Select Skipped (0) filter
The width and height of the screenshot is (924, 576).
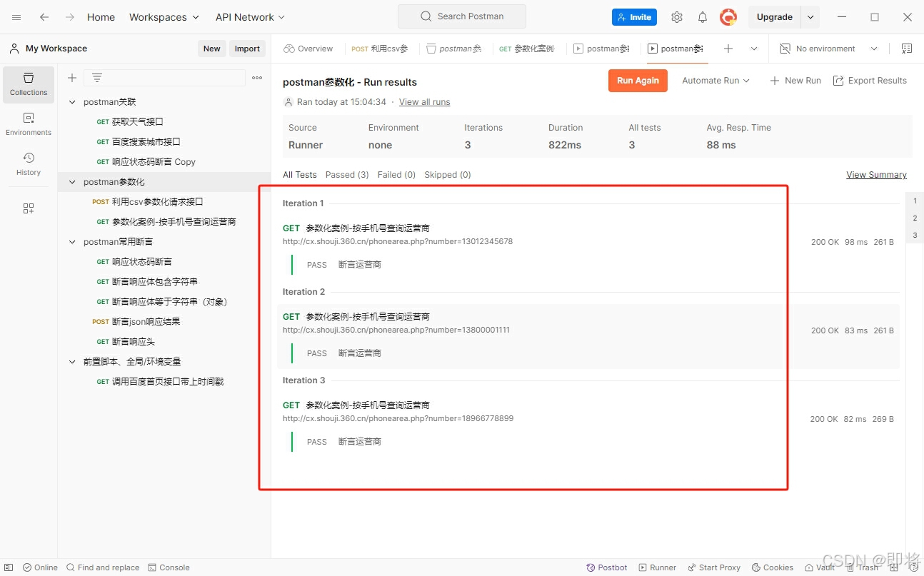tap(448, 175)
